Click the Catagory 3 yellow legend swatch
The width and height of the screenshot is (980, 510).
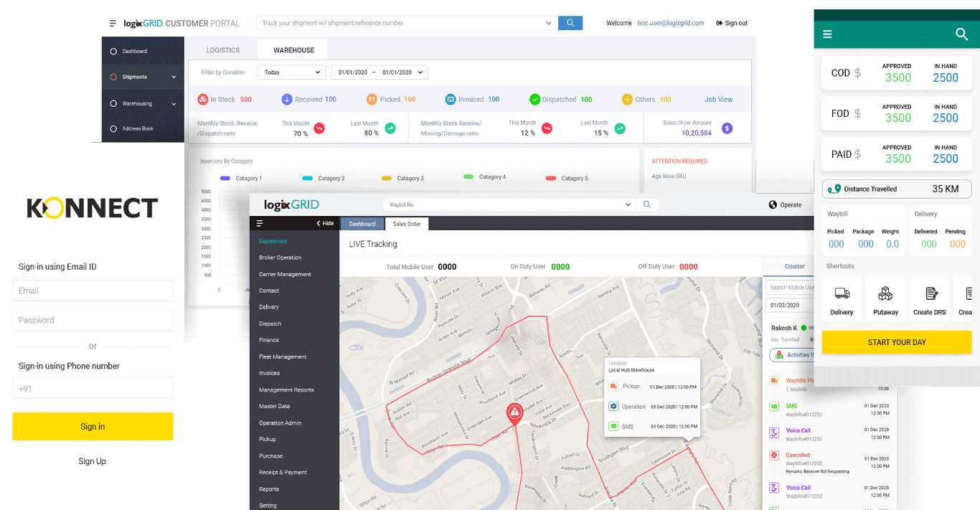(x=387, y=178)
